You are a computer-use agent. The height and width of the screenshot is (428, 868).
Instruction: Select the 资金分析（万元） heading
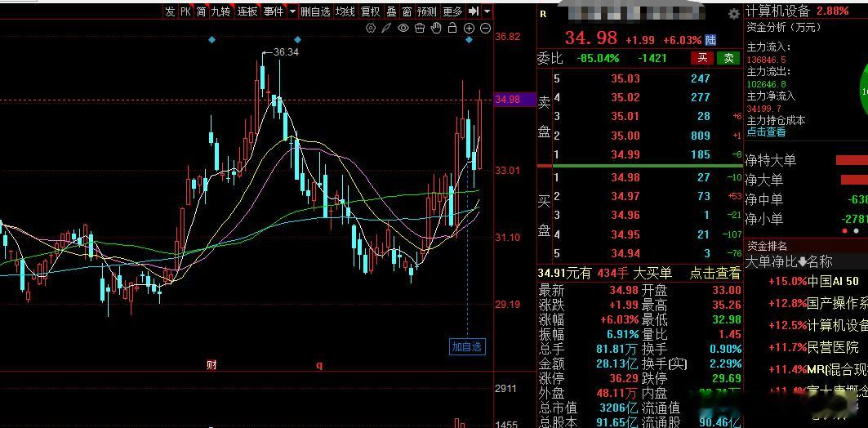click(x=784, y=27)
